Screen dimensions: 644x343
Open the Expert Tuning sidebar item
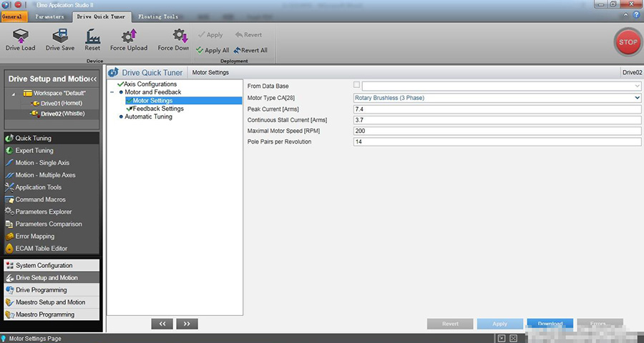tap(34, 151)
